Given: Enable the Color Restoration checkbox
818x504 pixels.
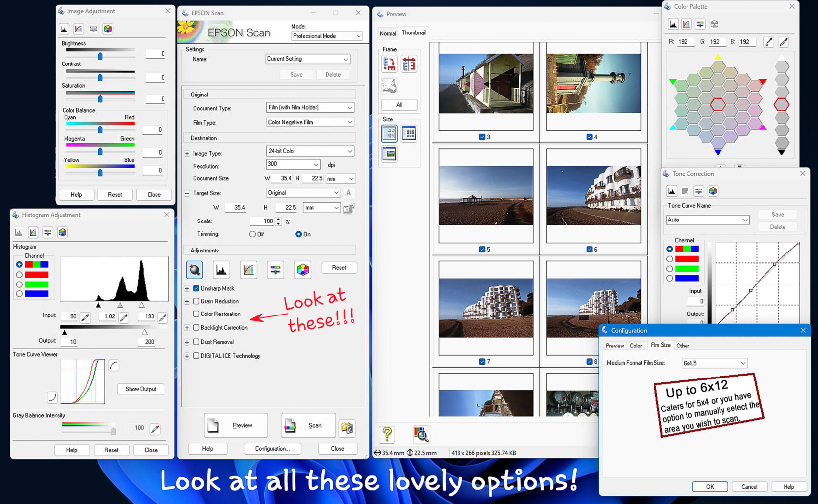Looking at the screenshot, I should pyautogui.click(x=196, y=314).
